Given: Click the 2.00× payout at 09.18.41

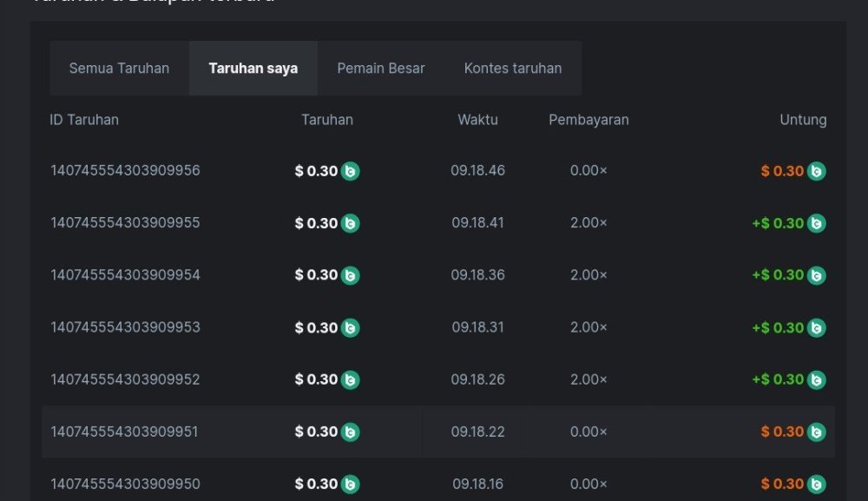Looking at the screenshot, I should pyautogui.click(x=589, y=223).
